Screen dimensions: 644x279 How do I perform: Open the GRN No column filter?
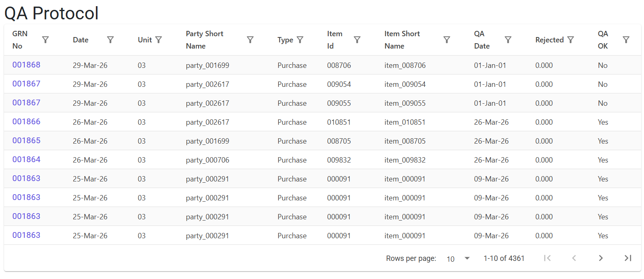46,40
